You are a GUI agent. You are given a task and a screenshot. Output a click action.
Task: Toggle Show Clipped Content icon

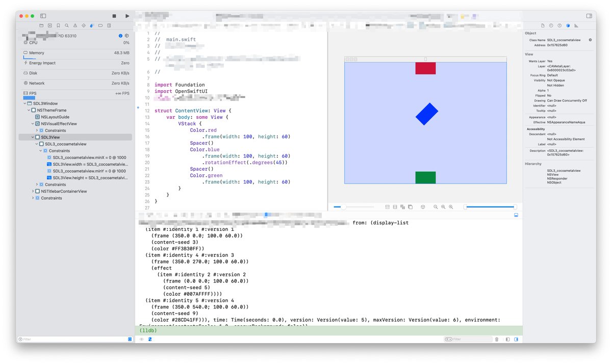(x=388, y=207)
